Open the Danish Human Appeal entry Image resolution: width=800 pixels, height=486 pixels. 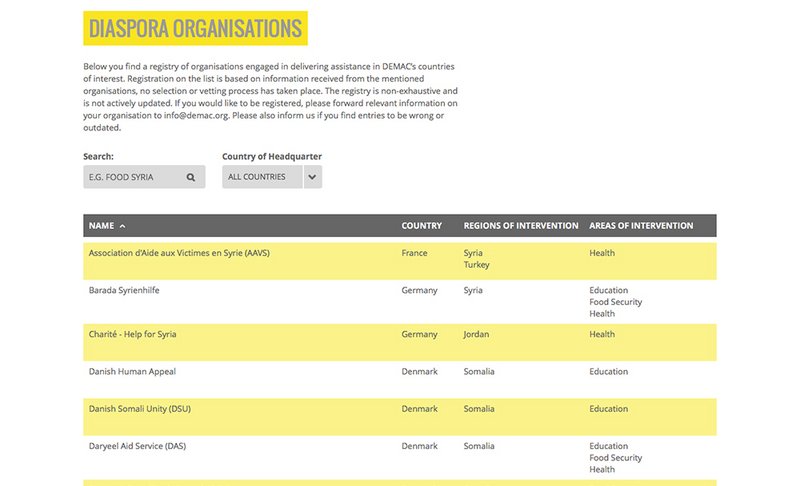pyautogui.click(x=132, y=371)
